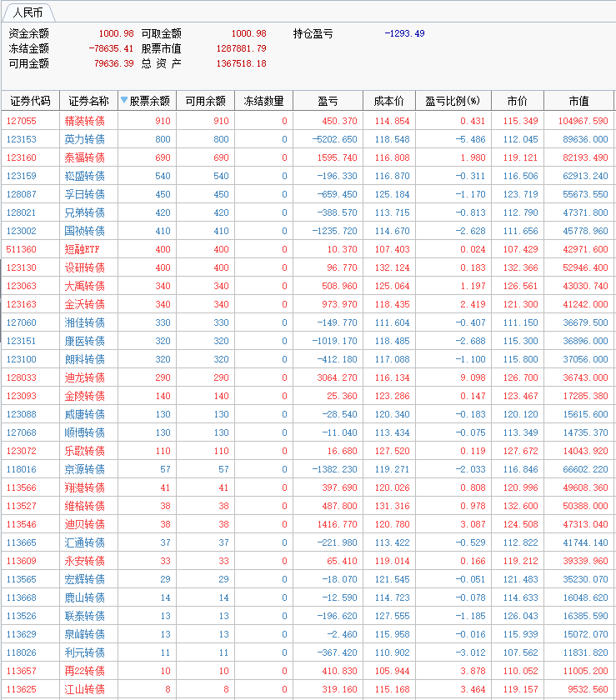This screenshot has height=700, width=616.
Task: Select the 宏辉转债 holding
Action: pyautogui.click(x=84, y=579)
